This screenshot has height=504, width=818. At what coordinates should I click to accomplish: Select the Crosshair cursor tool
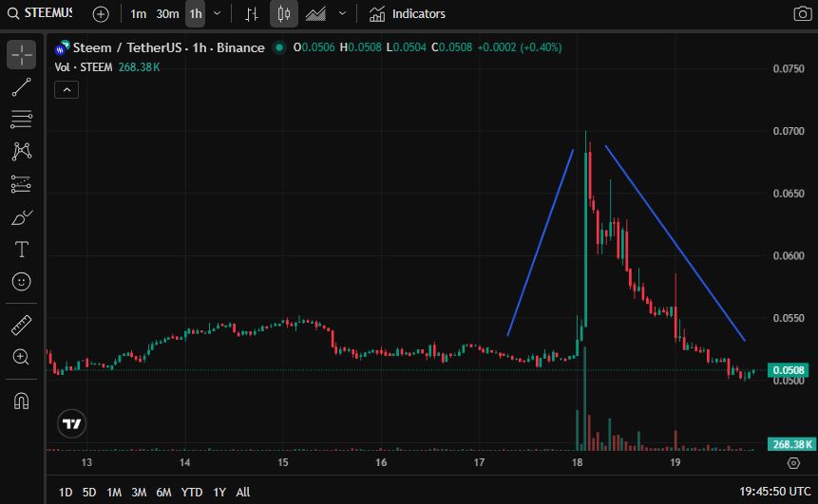point(22,55)
